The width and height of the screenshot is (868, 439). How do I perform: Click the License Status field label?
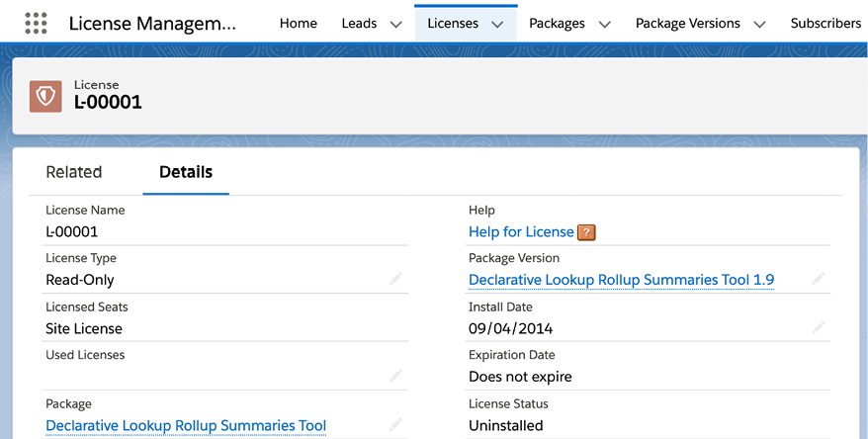[508, 403]
